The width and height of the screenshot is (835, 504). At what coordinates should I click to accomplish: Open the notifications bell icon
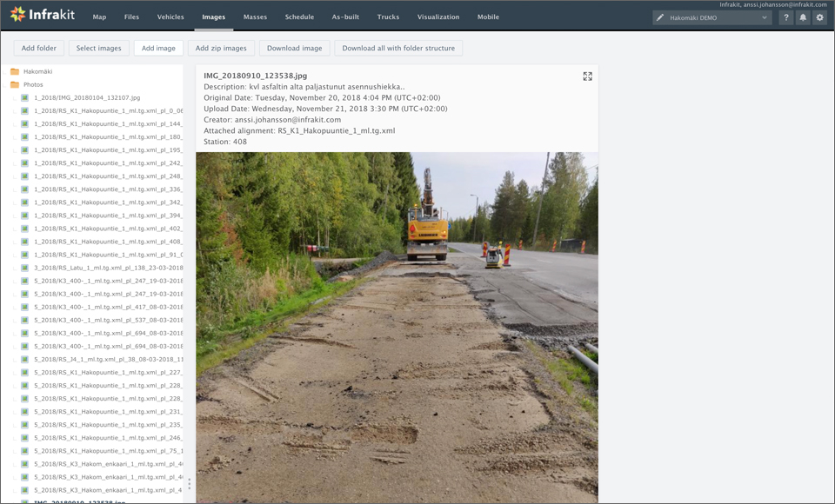point(803,17)
